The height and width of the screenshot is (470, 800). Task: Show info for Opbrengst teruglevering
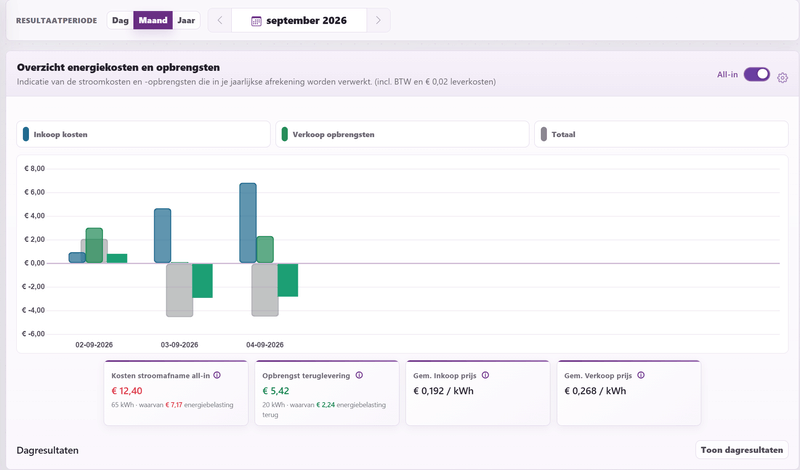click(359, 375)
